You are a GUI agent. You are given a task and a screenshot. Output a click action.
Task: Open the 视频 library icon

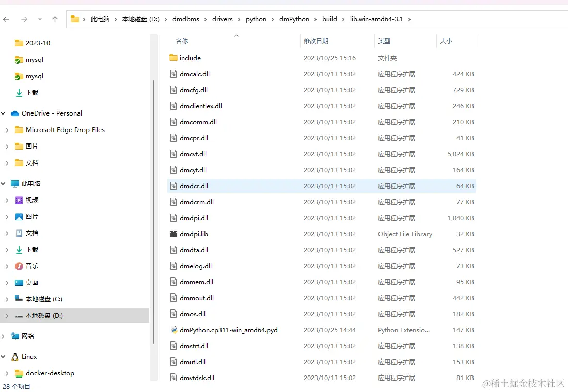click(19, 200)
